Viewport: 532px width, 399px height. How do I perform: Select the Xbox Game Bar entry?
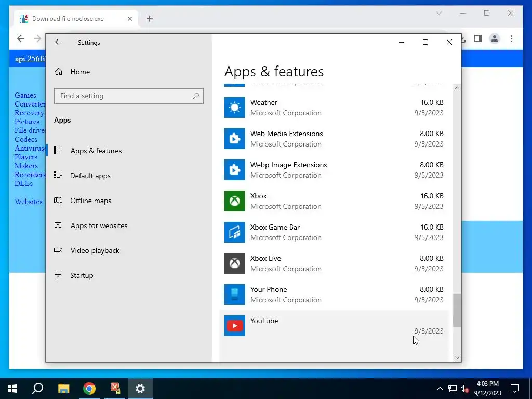[335, 232]
